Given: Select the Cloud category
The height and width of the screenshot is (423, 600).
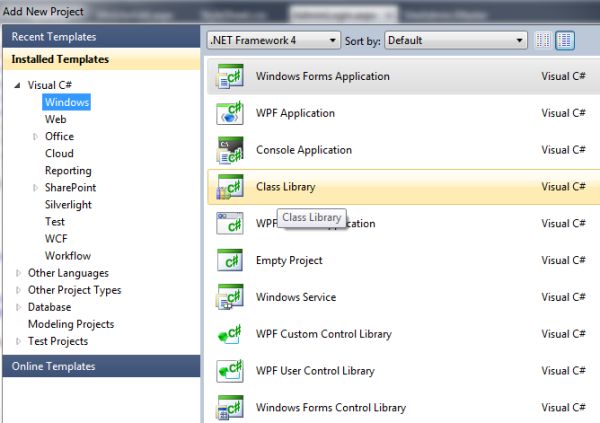Looking at the screenshot, I should [x=59, y=154].
